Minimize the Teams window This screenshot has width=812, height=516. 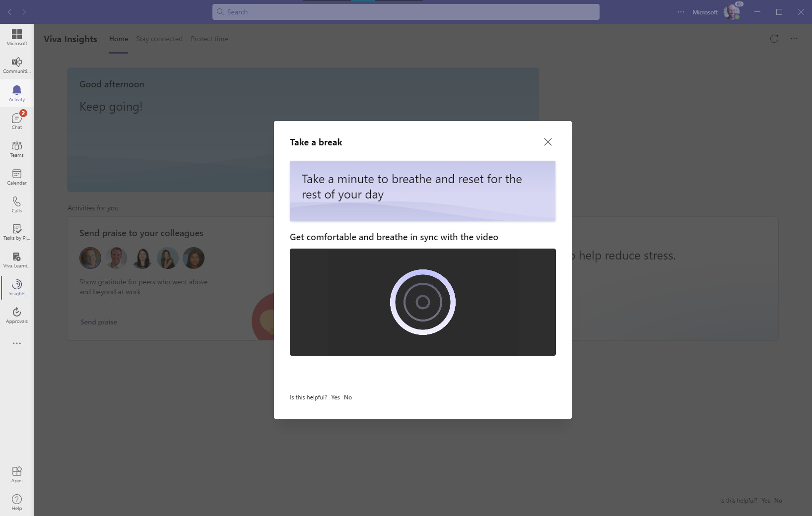(x=757, y=12)
